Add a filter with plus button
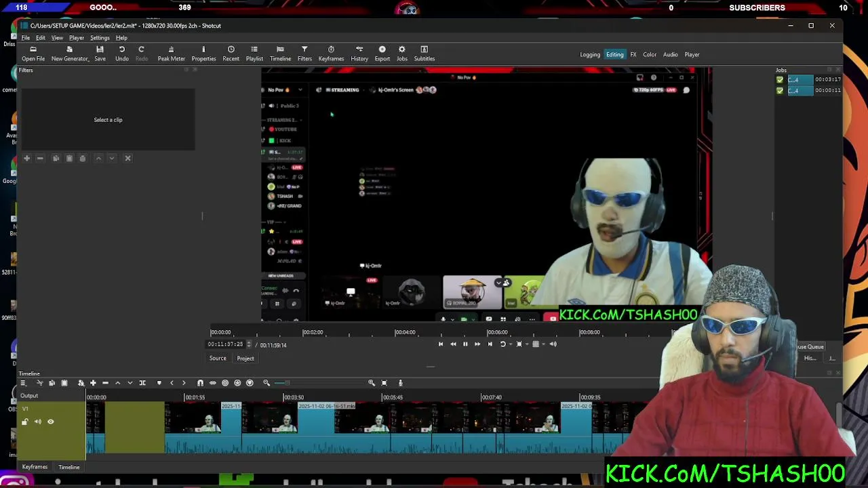Image resolution: width=868 pixels, height=488 pixels. click(27, 159)
